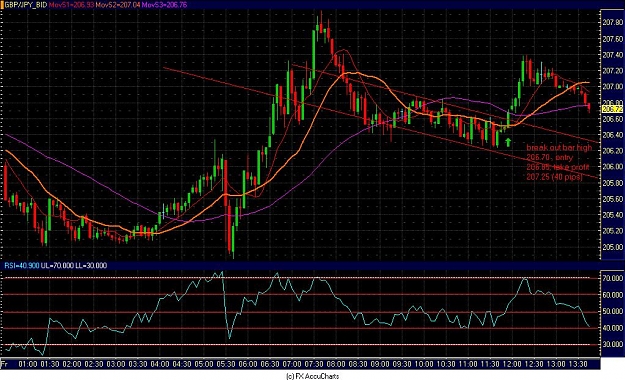Click the 11:30 time axis label
The width and height of the screenshot is (625, 380).
490,364
